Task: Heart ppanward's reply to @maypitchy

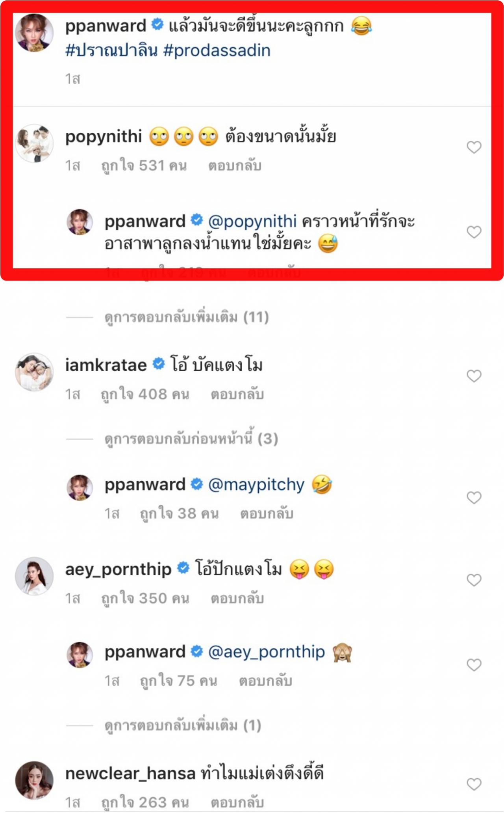Action: tap(474, 498)
